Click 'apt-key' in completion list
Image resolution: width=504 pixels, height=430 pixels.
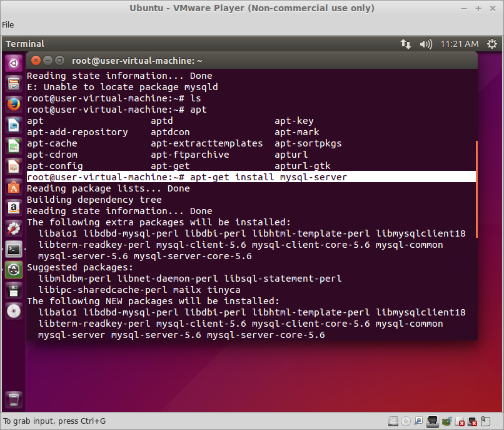(x=294, y=121)
